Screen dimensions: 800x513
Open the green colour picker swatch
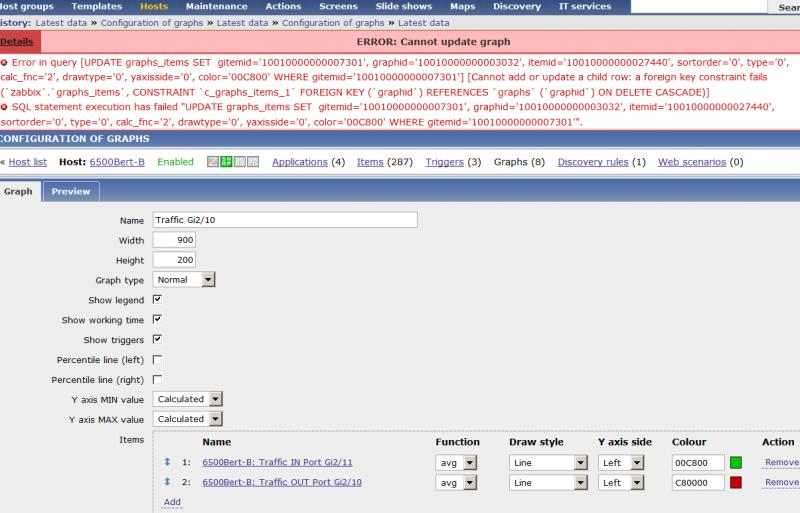736,463
